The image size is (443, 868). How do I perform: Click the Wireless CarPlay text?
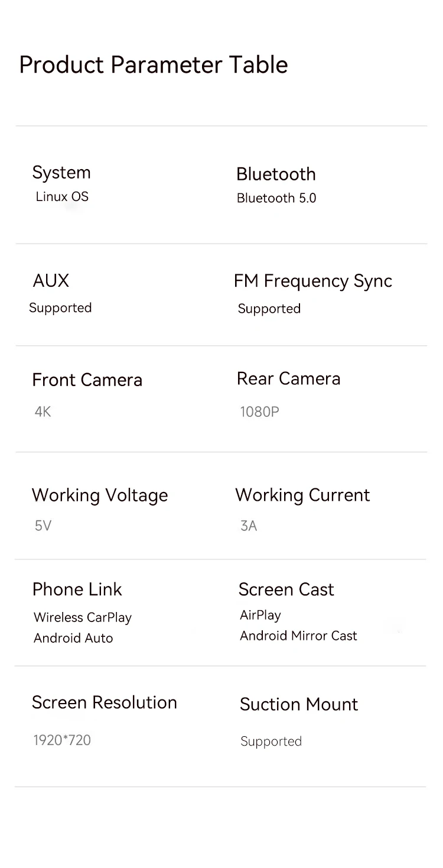pos(83,618)
